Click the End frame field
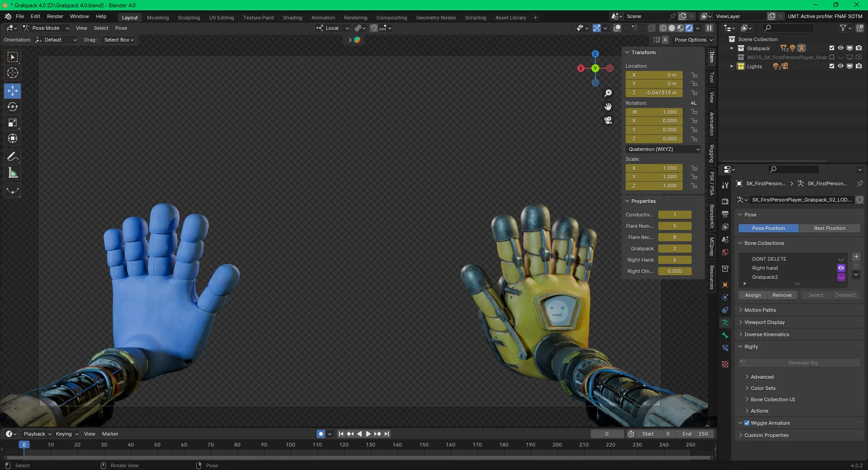The width and height of the screenshot is (868, 470). (695, 434)
